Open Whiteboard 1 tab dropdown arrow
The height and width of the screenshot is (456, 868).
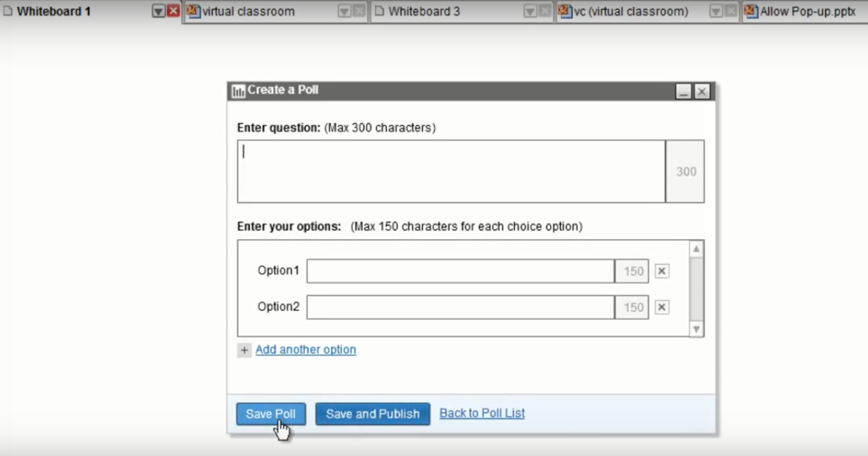[x=159, y=11]
